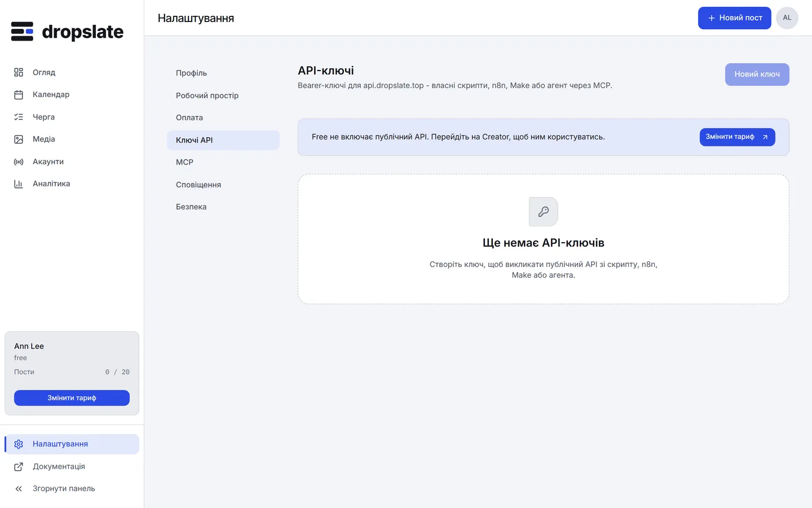Collapse the panel via Згорнути панель
The height and width of the screenshot is (508, 812).
[x=72, y=489]
